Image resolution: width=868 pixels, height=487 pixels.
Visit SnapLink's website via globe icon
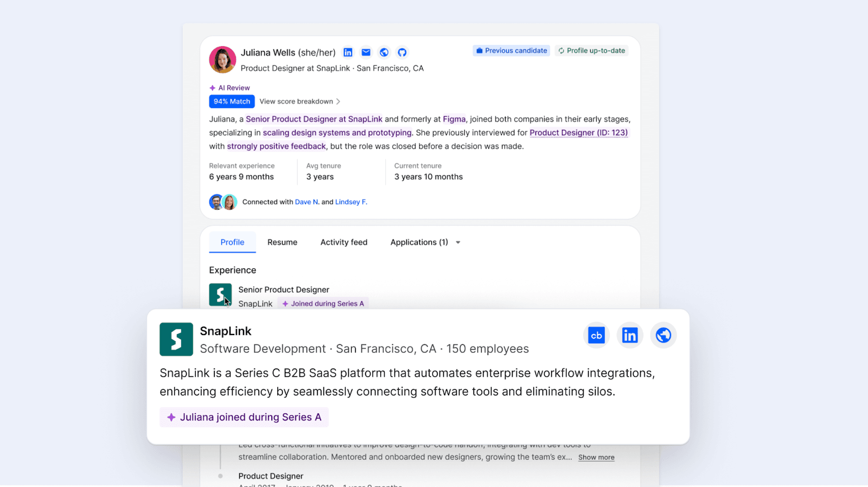tap(663, 336)
